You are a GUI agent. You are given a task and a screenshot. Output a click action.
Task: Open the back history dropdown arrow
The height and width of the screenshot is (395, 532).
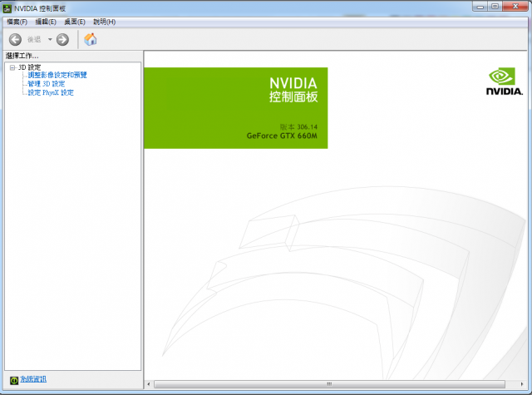[50, 39]
